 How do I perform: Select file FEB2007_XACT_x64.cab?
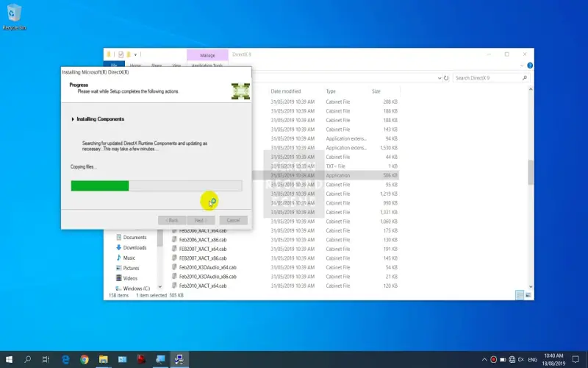pyautogui.click(x=203, y=249)
